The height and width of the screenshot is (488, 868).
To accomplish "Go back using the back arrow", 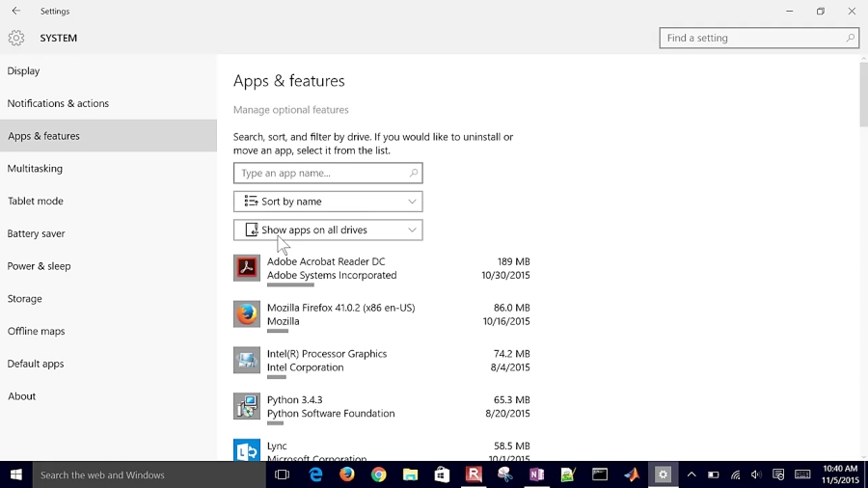I will coord(16,12).
